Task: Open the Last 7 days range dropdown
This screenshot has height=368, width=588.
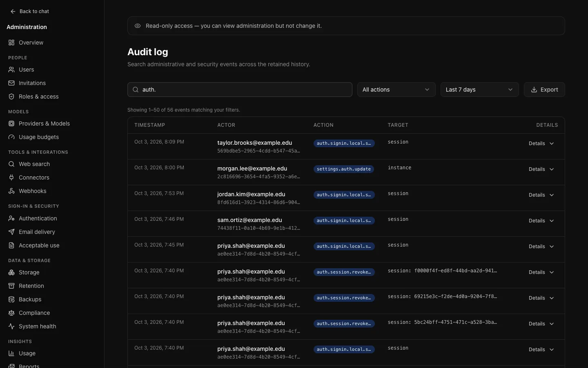Action: click(x=479, y=90)
